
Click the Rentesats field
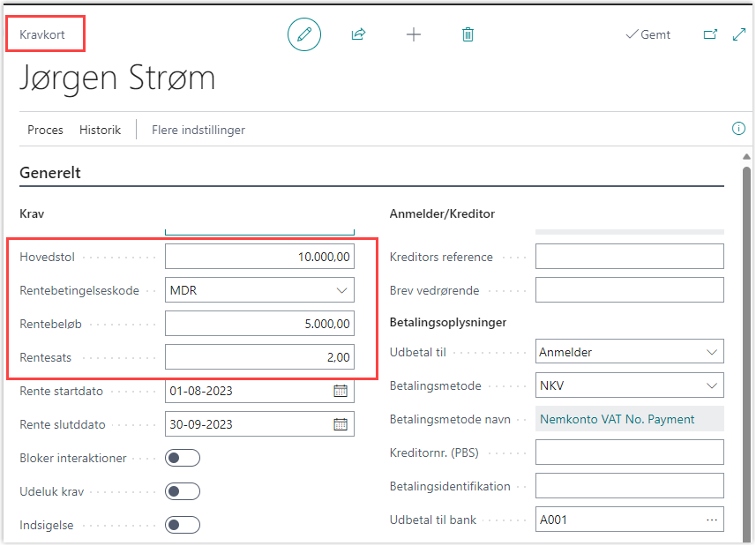(259, 357)
